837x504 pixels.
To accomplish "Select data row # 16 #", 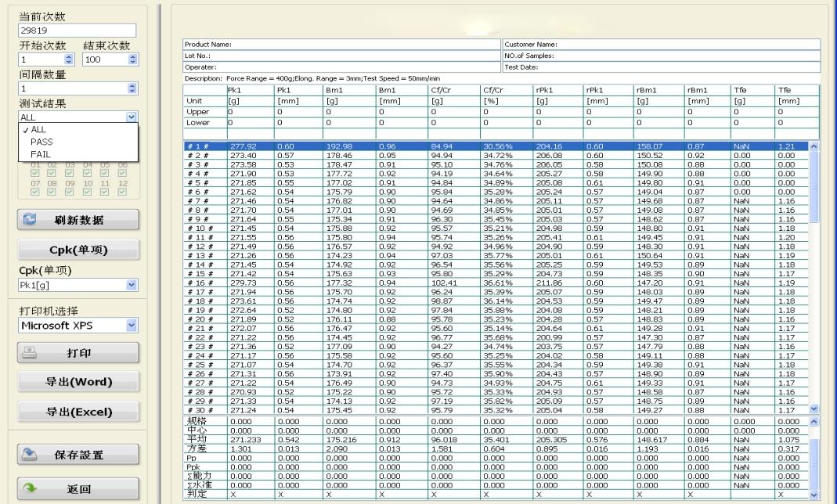I will 496,283.
